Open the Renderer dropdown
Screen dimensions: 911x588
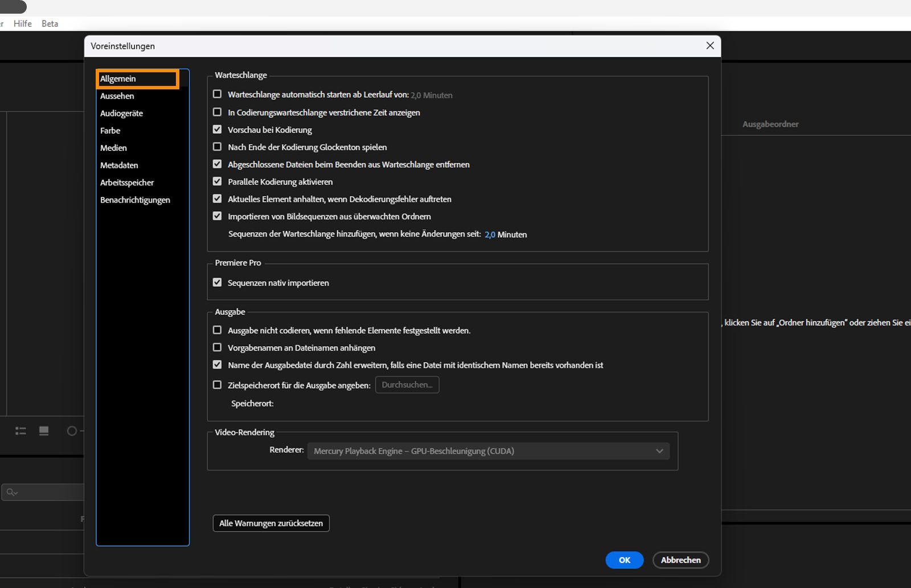coord(488,451)
